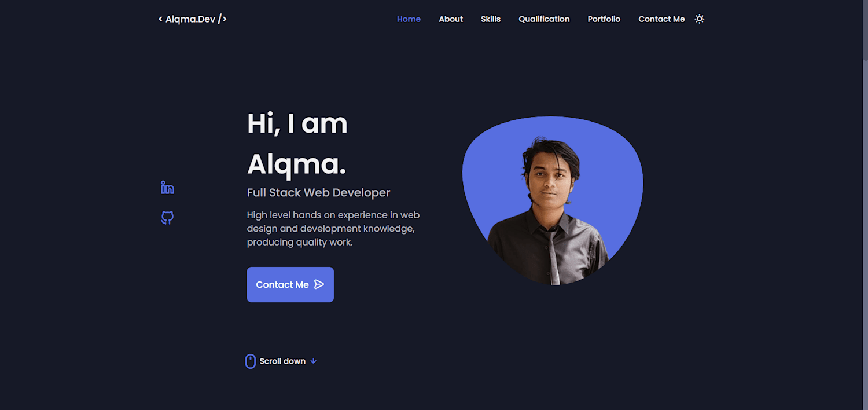Open the GitHub profile icon
This screenshot has width=868, height=410.
pyautogui.click(x=167, y=218)
